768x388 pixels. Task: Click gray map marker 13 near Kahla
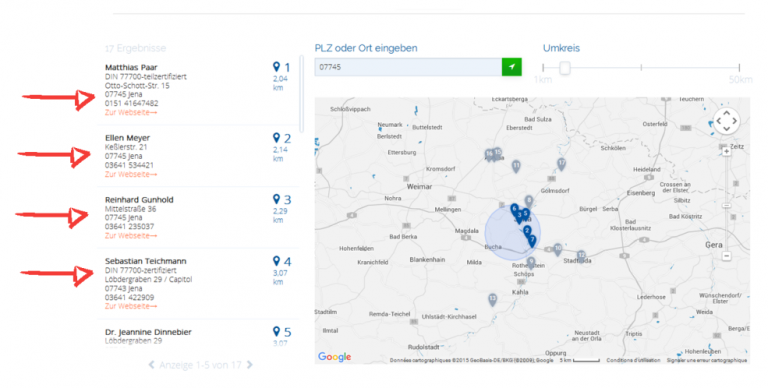pyautogui.click(x=492, y=299)
